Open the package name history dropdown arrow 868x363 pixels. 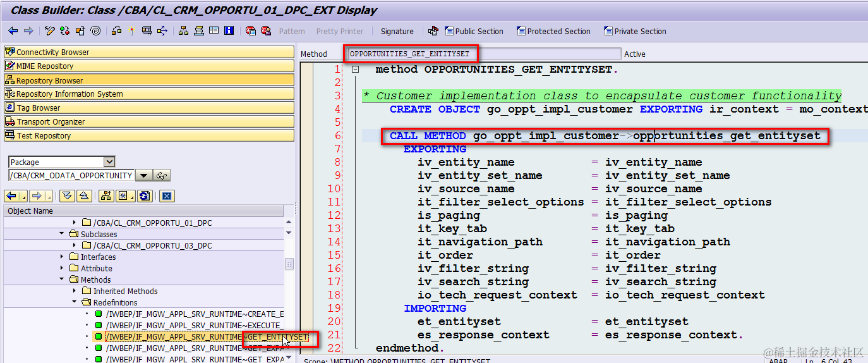tap(144, 176)
